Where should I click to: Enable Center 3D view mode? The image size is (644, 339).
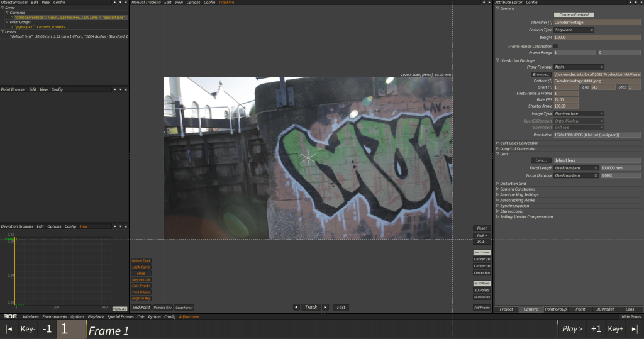click(x=482, y=266)
